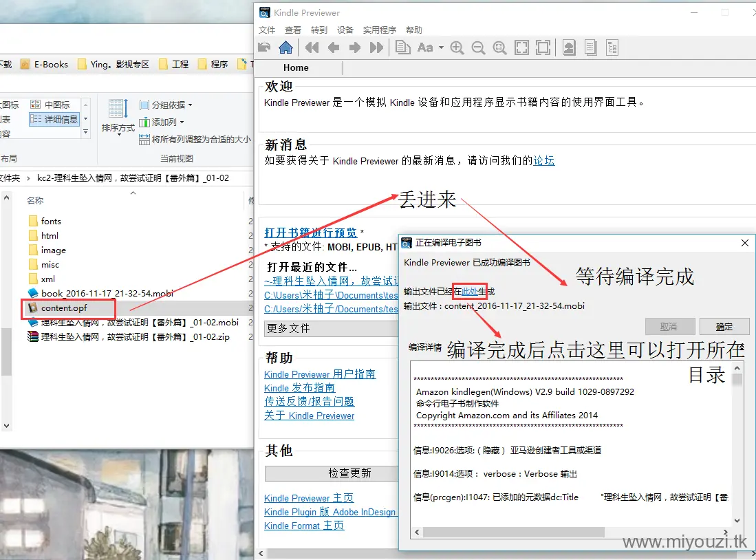Click the page copy icon in the Previewer toolbar
The width and height of the screenshot is (756, 560).
[402, 47]
